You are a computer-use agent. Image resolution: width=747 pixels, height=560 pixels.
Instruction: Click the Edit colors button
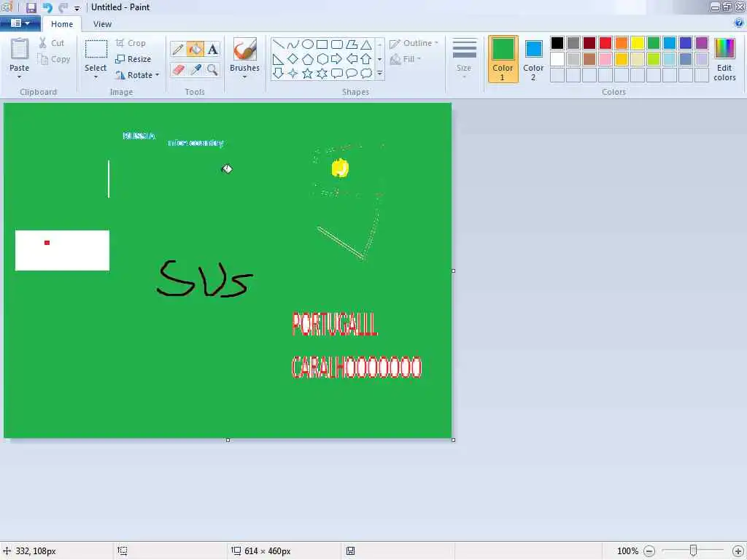click(724, 60)
